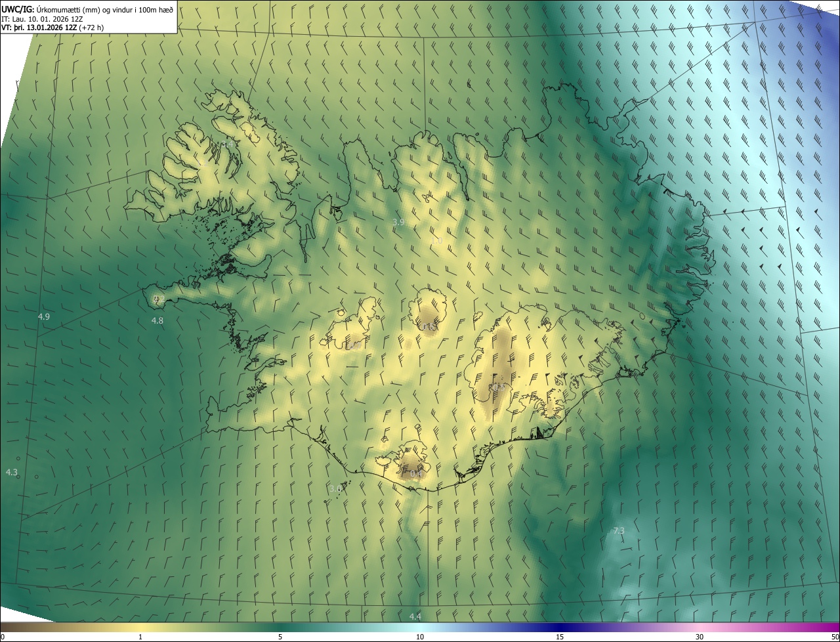This screenshot has height=642, width=840.
Task: Click the 7.3 value label southeast of Iceland
Action: (619, 530)
